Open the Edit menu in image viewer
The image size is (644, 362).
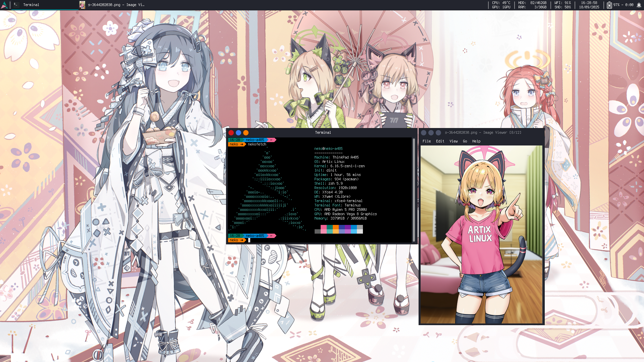(x=440, y=141)
